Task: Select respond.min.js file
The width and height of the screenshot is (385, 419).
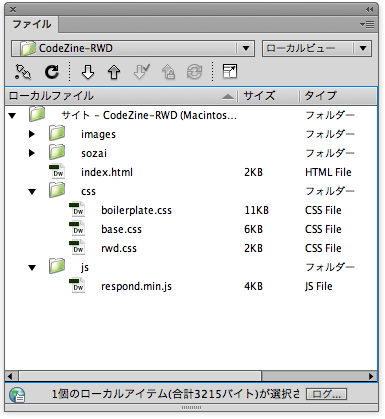Action: coord(136,287)
